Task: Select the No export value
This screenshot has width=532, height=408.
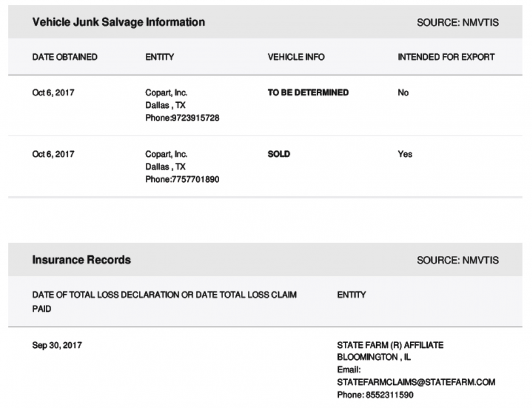Action: point(403,93)
